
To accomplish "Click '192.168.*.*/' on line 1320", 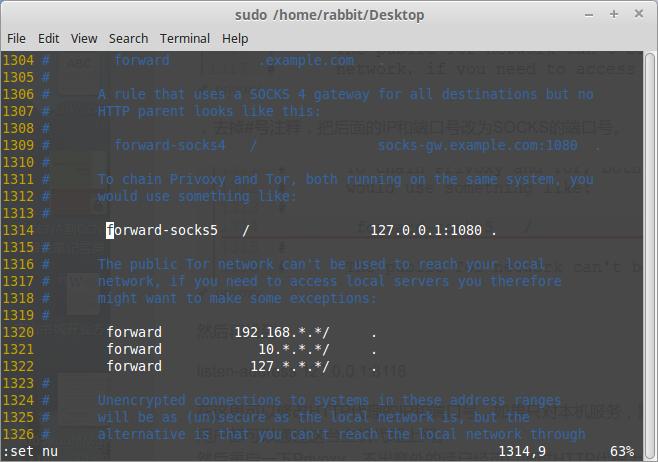I will click(282, 332).
